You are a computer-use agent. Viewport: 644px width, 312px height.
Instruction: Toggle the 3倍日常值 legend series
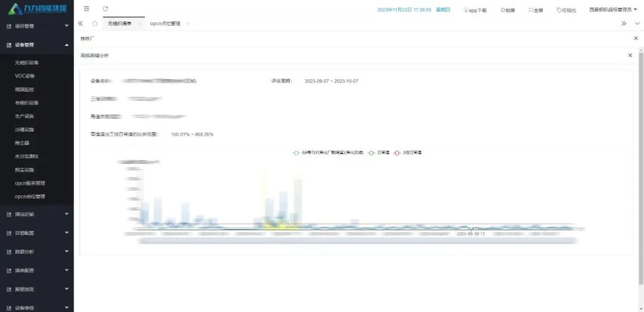tap(408, 153)
